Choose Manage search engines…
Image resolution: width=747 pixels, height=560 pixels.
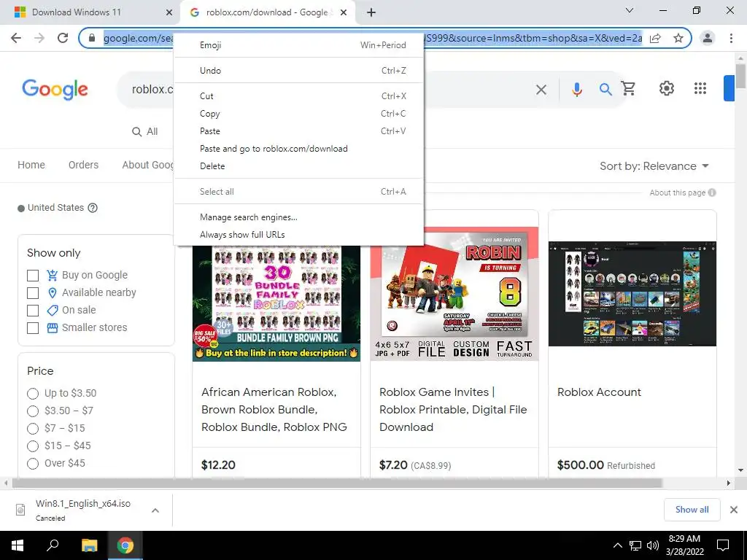pyautogui.click(x=299, y=217)
